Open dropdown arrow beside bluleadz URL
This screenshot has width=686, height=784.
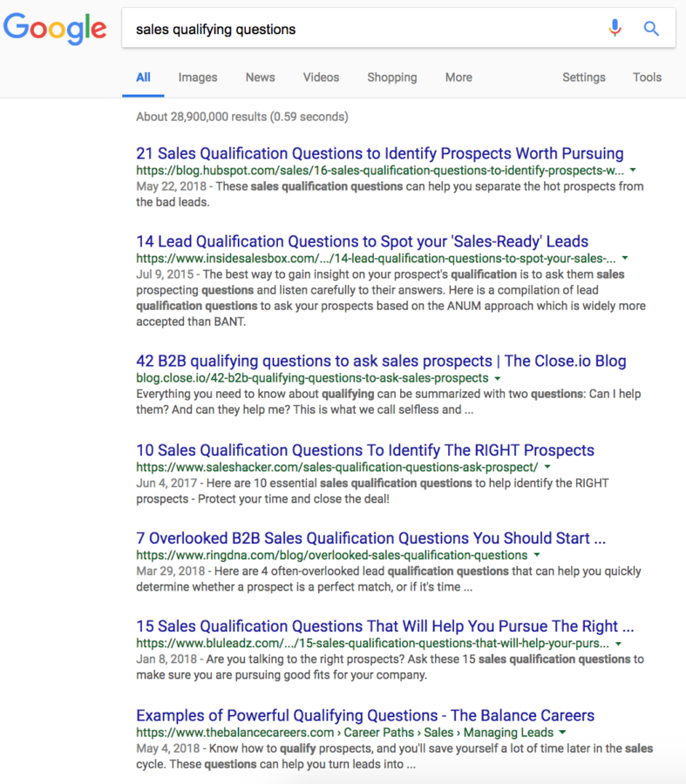click(619, 644)
